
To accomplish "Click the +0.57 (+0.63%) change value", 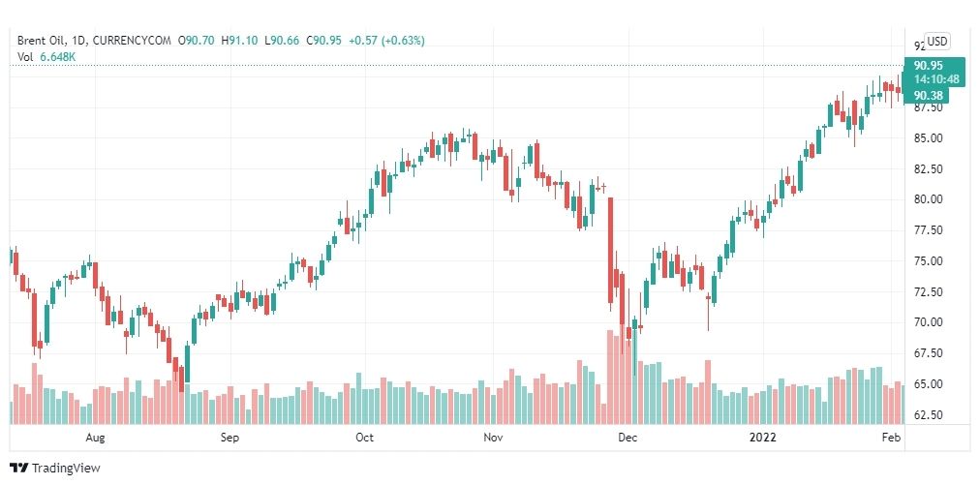I will pyautogui.click(x=386, y=41).
